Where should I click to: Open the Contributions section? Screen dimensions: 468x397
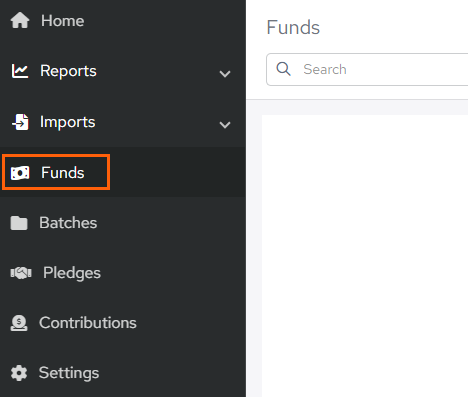point(88,323)
